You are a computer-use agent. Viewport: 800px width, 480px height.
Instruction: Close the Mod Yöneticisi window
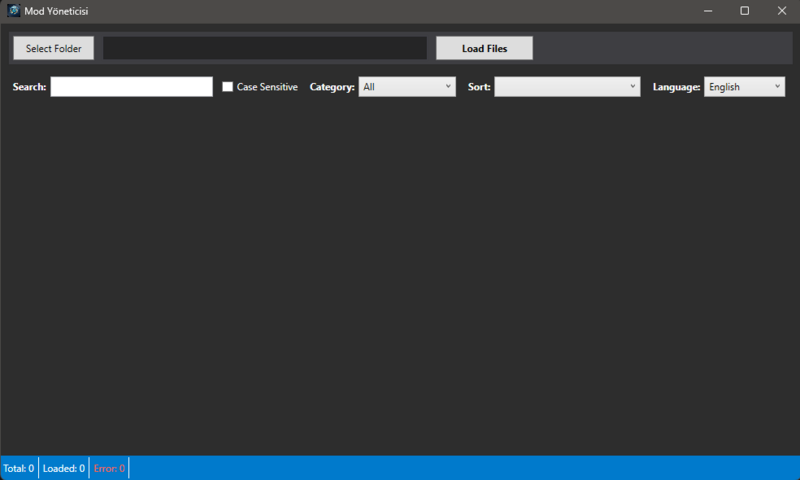point(781,11)
